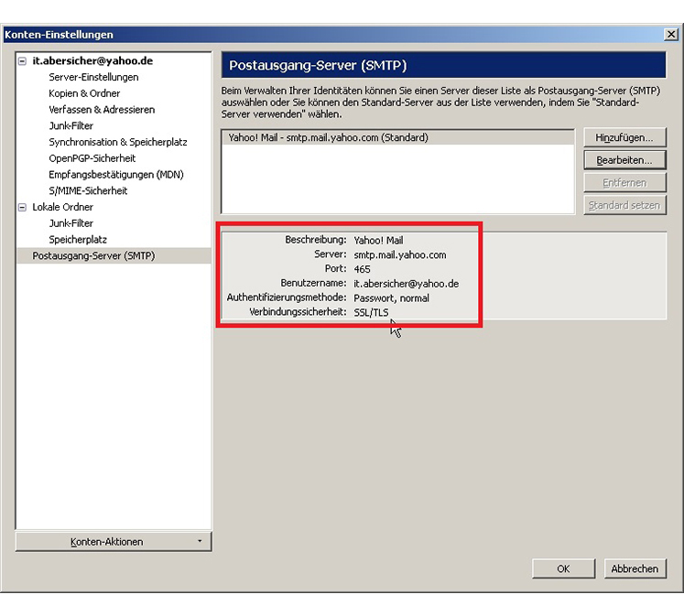Close the Konten-Einstellungen window
Screen dimensions: 684x616
(670, 35)
